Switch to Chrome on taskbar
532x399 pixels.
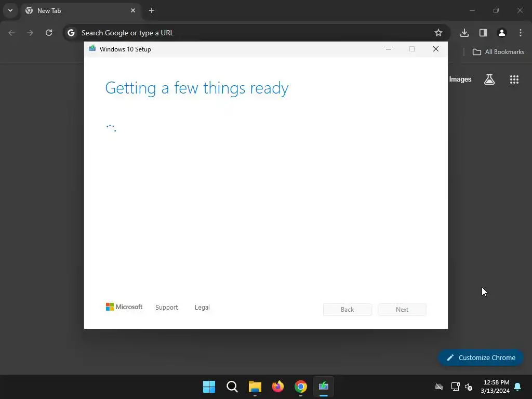(x=301, y=387)
